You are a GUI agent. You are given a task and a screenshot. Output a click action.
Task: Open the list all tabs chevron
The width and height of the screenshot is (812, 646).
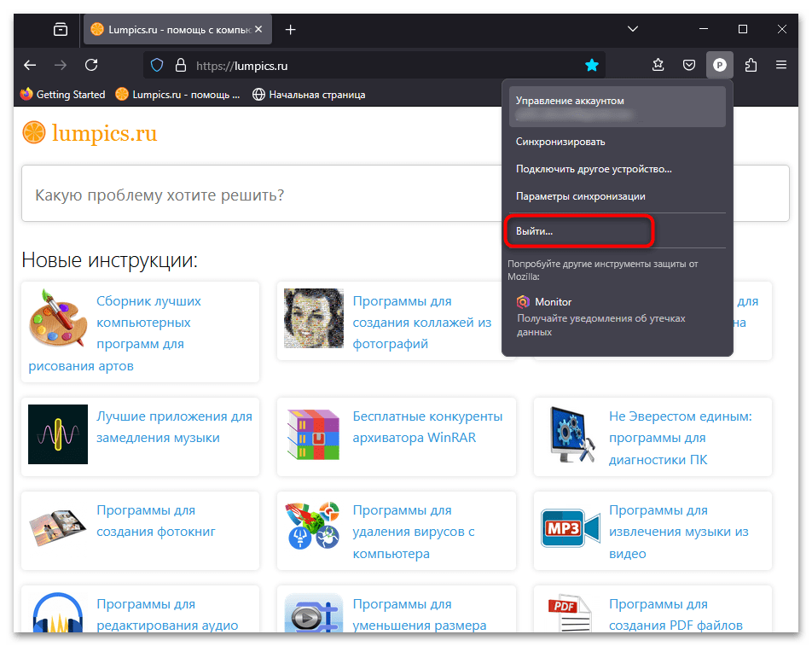633,29
